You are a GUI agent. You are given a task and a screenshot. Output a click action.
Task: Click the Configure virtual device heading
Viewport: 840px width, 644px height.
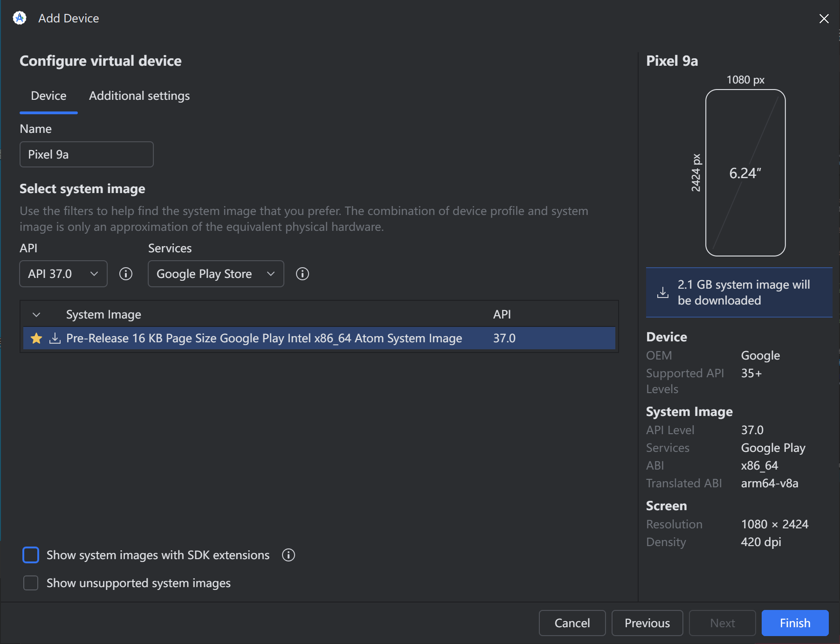click(x=101, y=61)
